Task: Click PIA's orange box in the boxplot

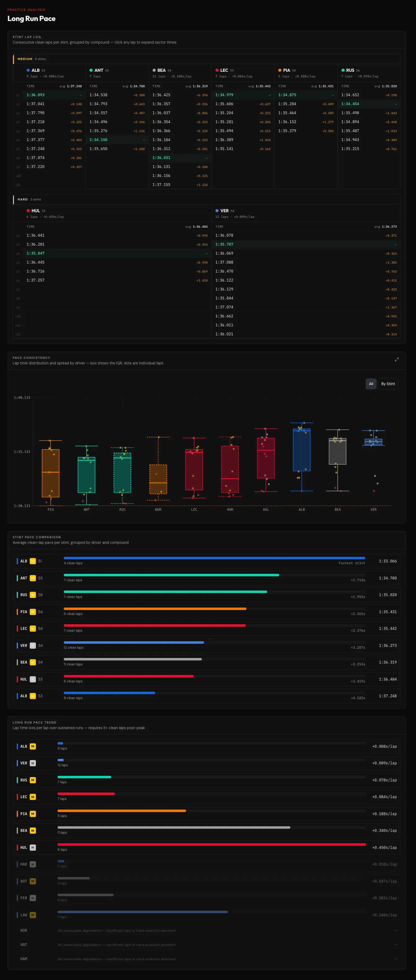Action: [x=51, y=473]
